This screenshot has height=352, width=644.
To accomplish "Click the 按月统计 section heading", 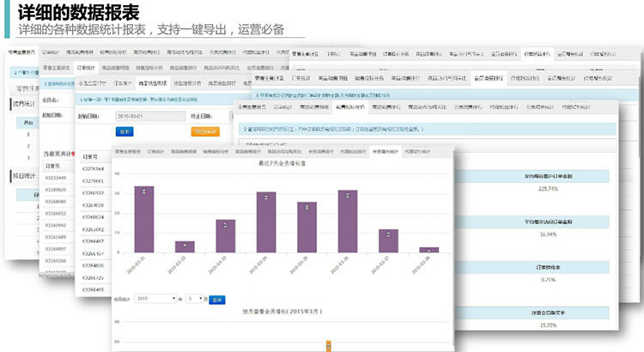I will [x=24, y=104].
